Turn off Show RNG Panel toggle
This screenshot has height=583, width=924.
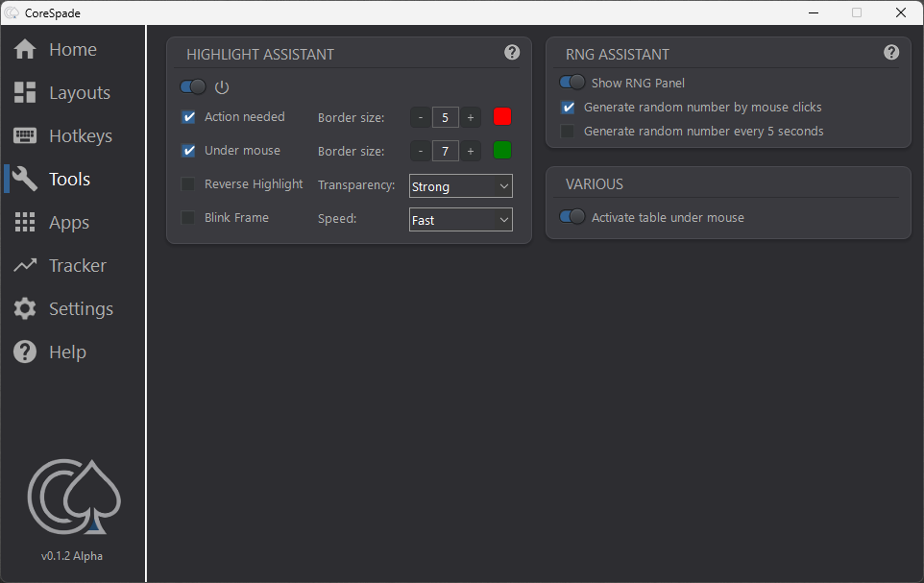pyautogui.click(x=572, y=82)
